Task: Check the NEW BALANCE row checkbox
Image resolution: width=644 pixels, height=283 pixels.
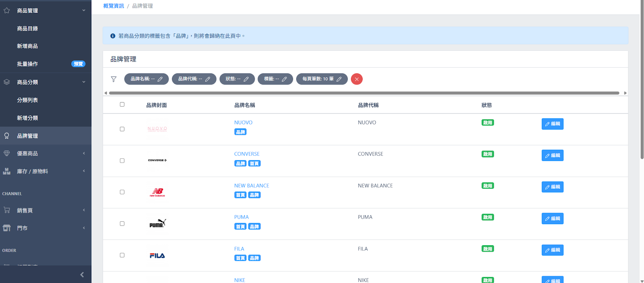Action: [122, 192]
